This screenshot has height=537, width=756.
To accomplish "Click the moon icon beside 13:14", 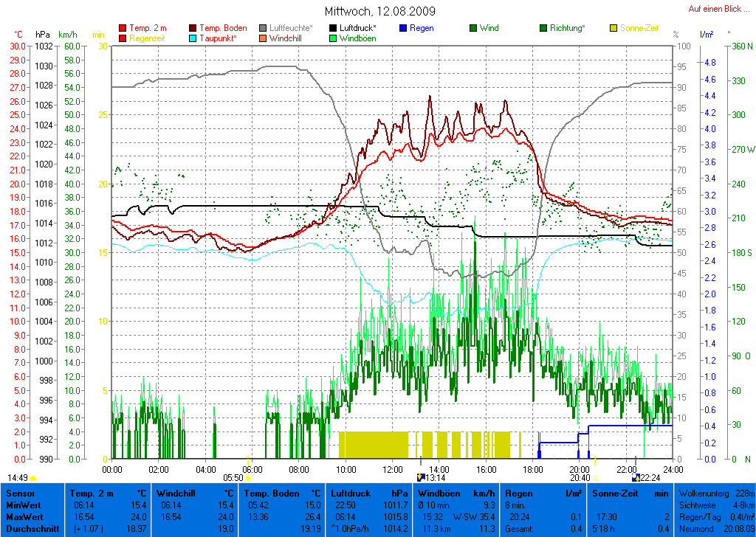I will tap(420, 477).
